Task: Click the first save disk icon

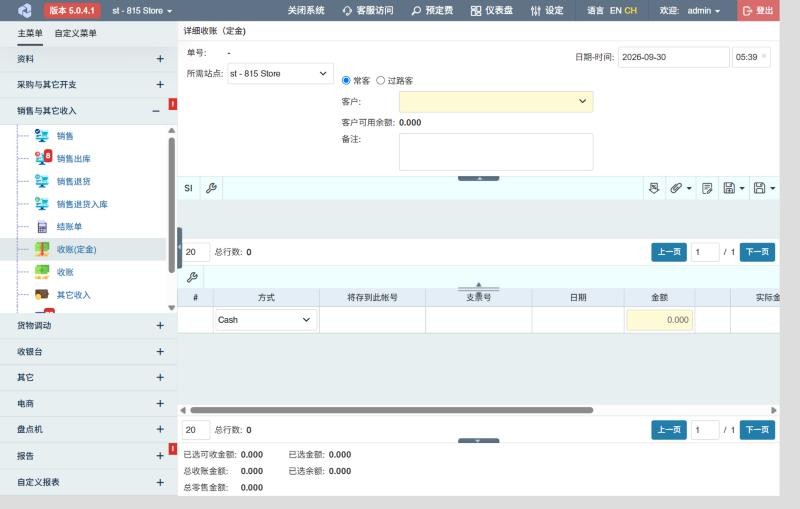Action: (x=729, y=188)
